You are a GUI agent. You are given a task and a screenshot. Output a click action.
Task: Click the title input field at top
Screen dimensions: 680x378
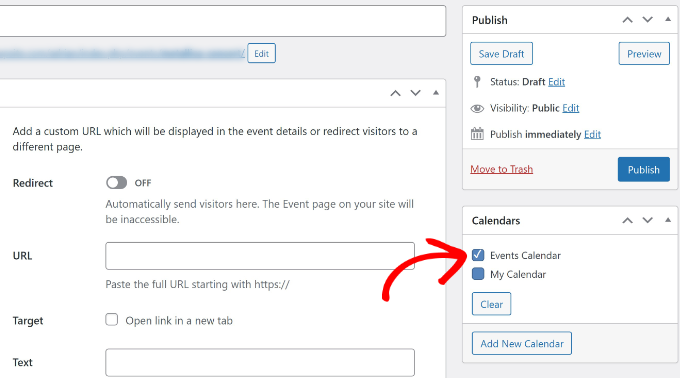[222, 21]
